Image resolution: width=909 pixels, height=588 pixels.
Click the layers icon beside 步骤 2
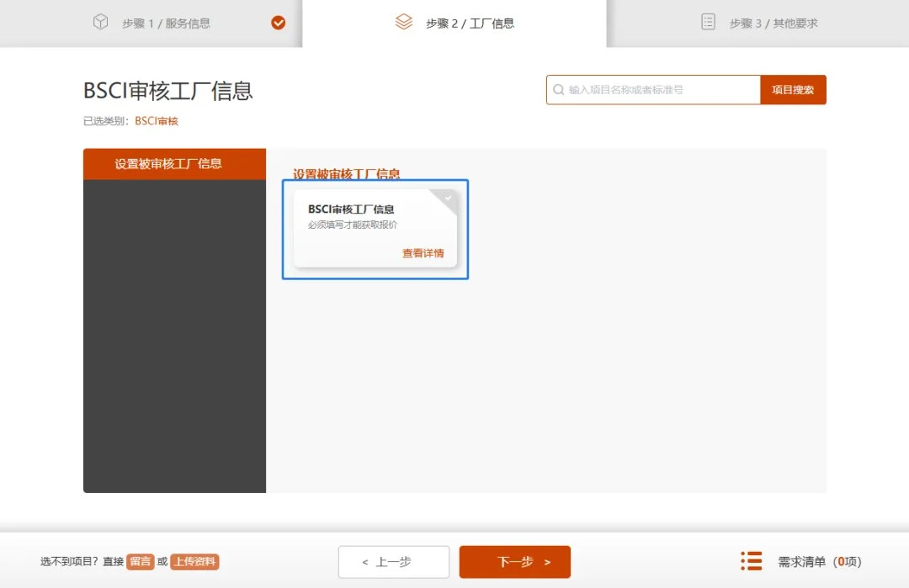tap(403, 22)
